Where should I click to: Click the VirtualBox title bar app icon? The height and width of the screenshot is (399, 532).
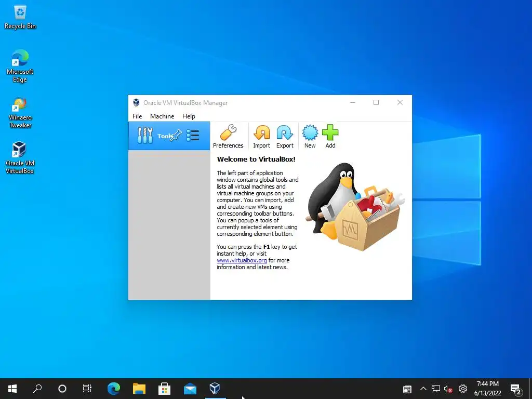tap(137, 102)
